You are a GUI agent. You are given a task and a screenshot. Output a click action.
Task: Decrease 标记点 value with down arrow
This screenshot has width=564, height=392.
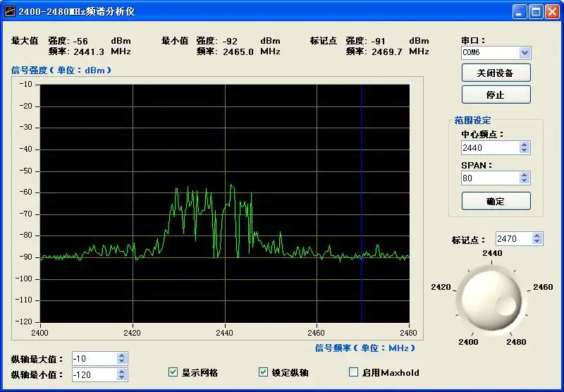(x=537, y=242)
